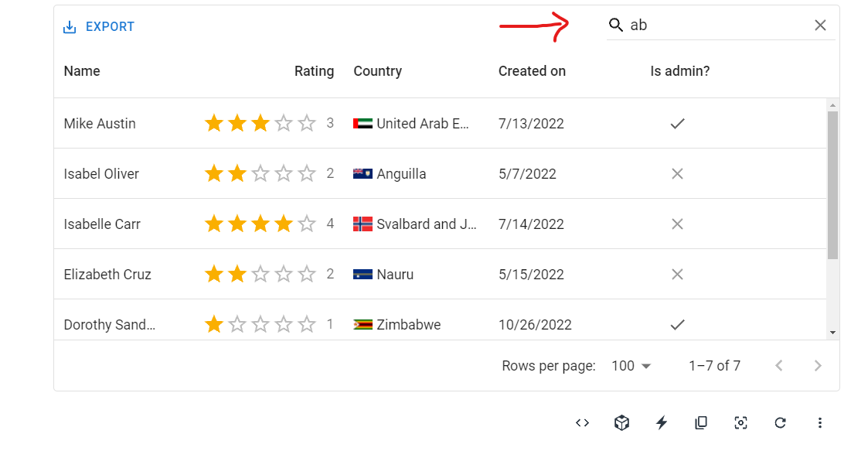Image resolution: width=868 pixels, height=451 pixels.
Task: Clear the search using the X icon
Action: pos(820,25)
